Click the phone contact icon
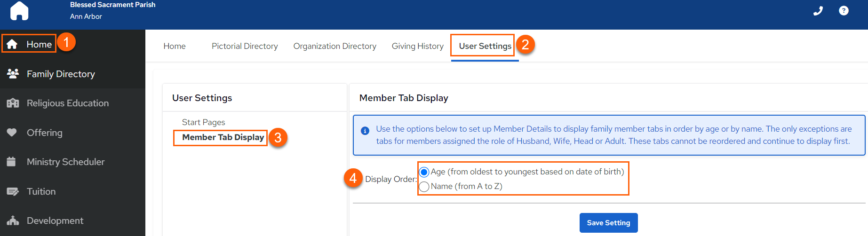868x236 pixels. 818,11
